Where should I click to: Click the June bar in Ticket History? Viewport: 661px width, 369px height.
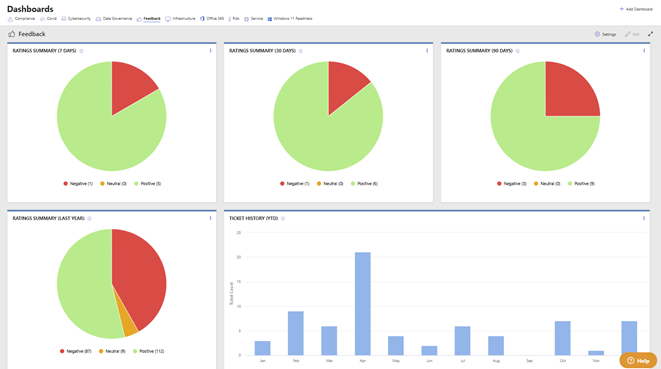(x=429, y=350)
